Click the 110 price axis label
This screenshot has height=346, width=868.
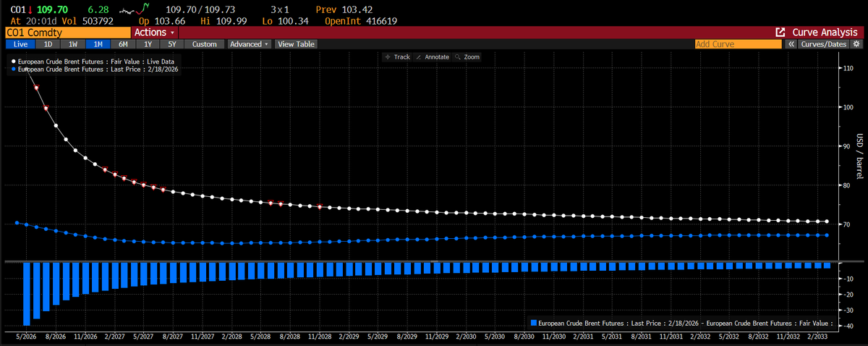tap(847, 68)
